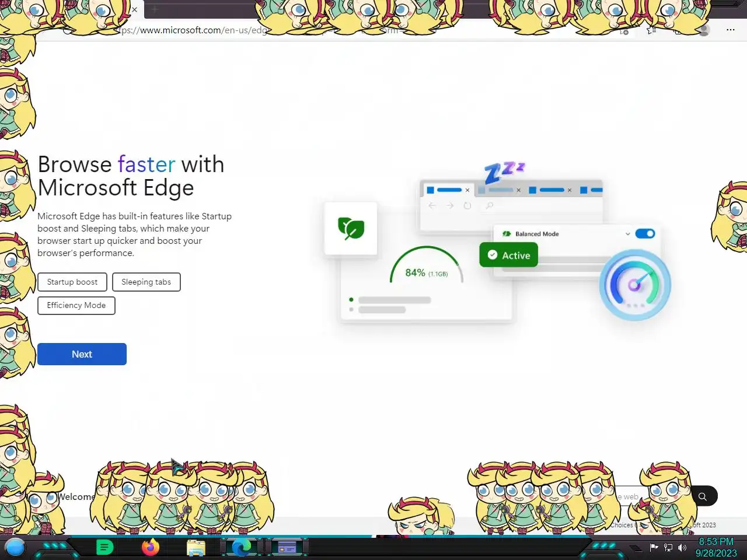Click the blue Next button
This screenshot has height=560, width=747.
click(x=82, y=354)
